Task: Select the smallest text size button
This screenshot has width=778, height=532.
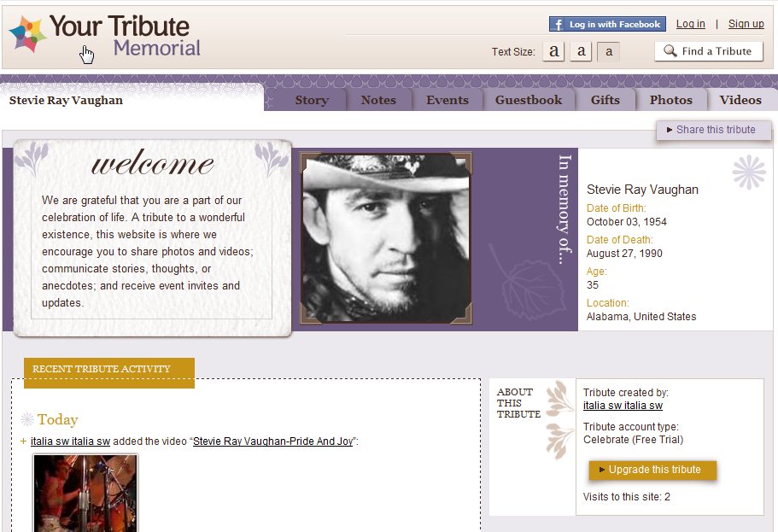Action: tap(609, 51)
